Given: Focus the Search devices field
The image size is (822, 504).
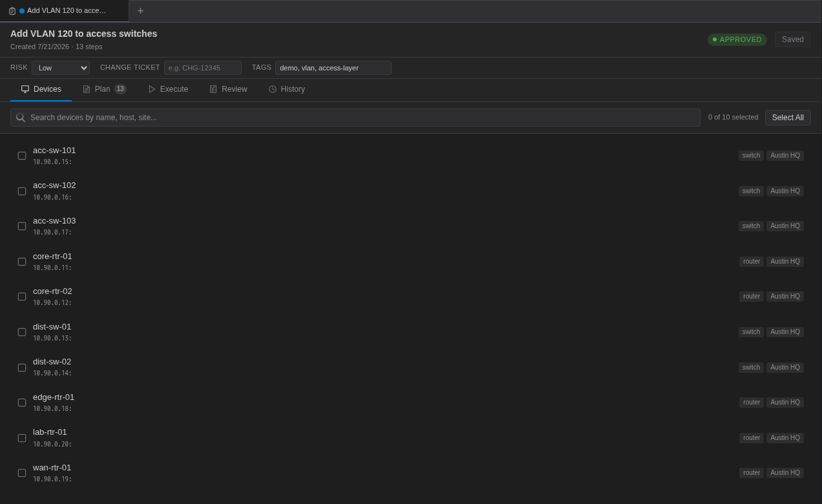Looking at the screenshot, I should 355,118.
